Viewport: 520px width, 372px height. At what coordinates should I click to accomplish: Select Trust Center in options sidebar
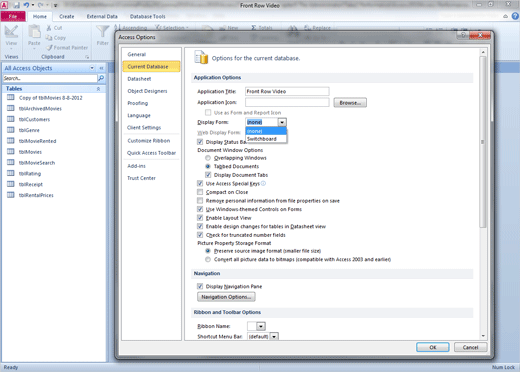(151, 178)
